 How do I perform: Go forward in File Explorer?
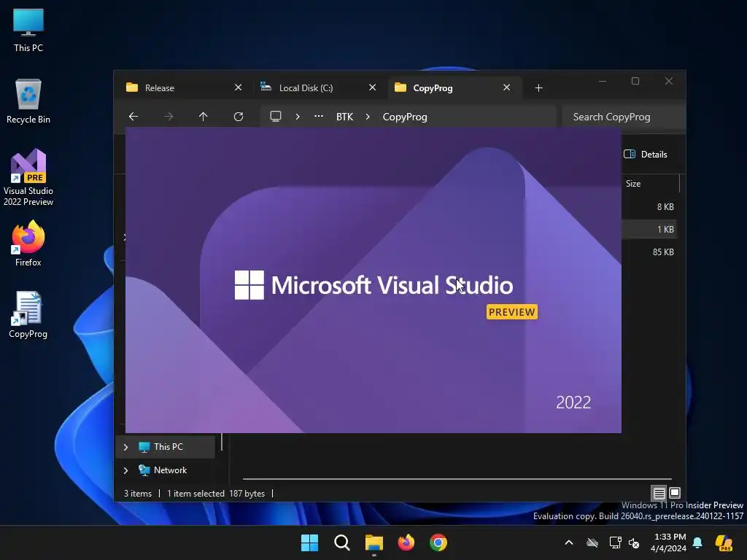tap(169, 117)
